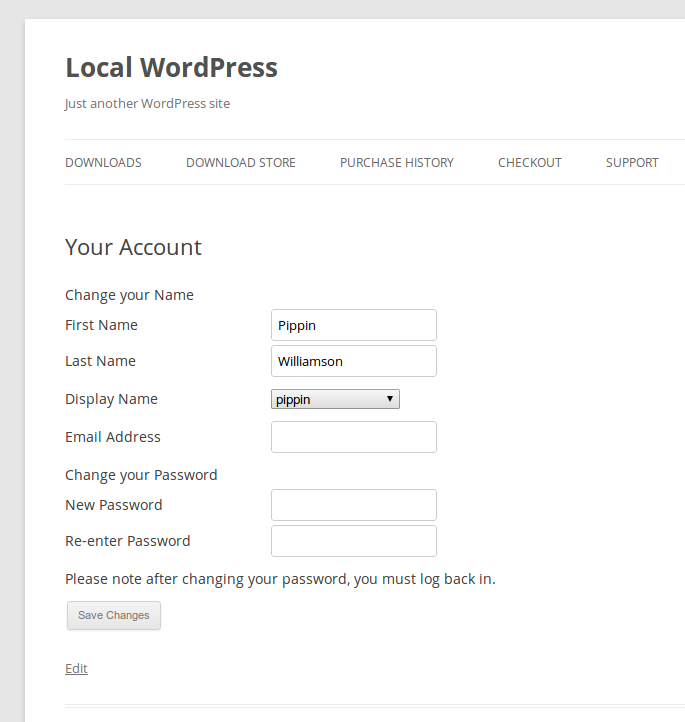Click the 'First Name' label text
Viewport: 685px width, 722px height.
click(x=101, y=325)
